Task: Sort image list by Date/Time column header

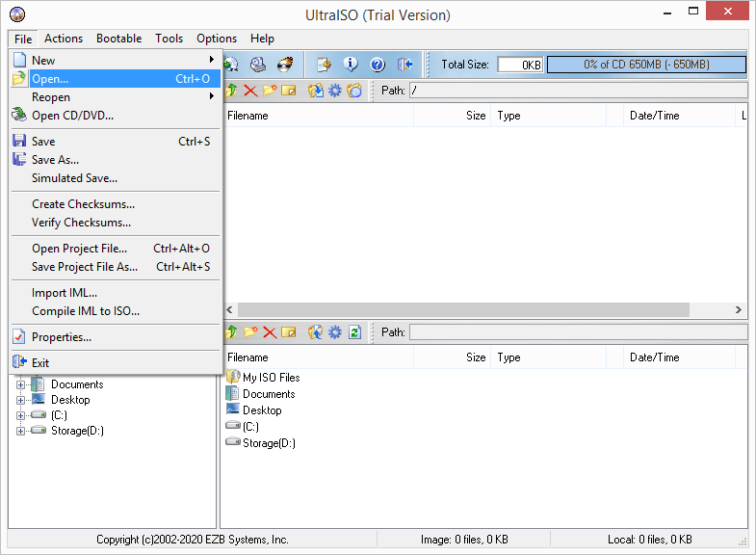Action: [x=679, y=116]
